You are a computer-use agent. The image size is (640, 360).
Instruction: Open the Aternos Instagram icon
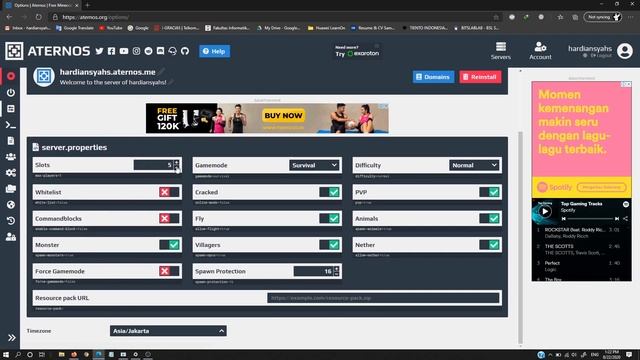136,51
